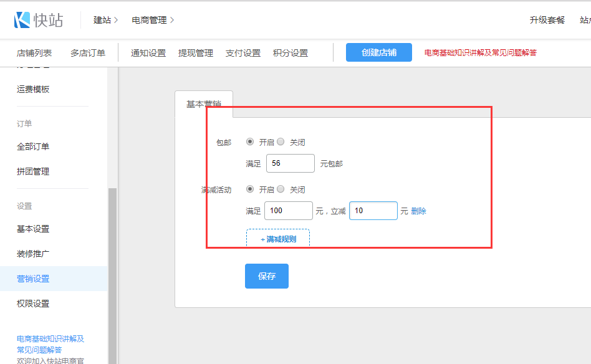Expand the 电商管理 breadcrumb menu

click(x=152, y=20)
